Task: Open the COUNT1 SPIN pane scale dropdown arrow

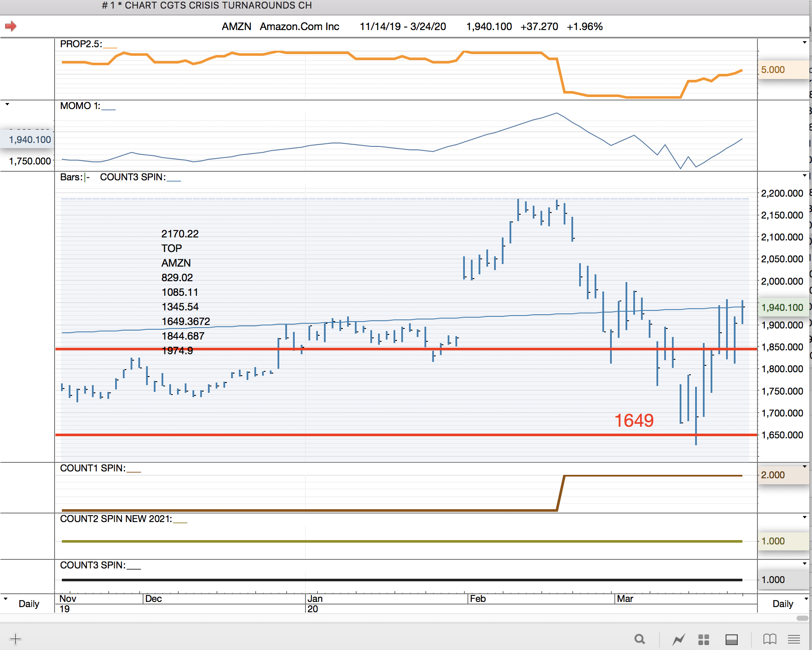Action: pos(805,466)
